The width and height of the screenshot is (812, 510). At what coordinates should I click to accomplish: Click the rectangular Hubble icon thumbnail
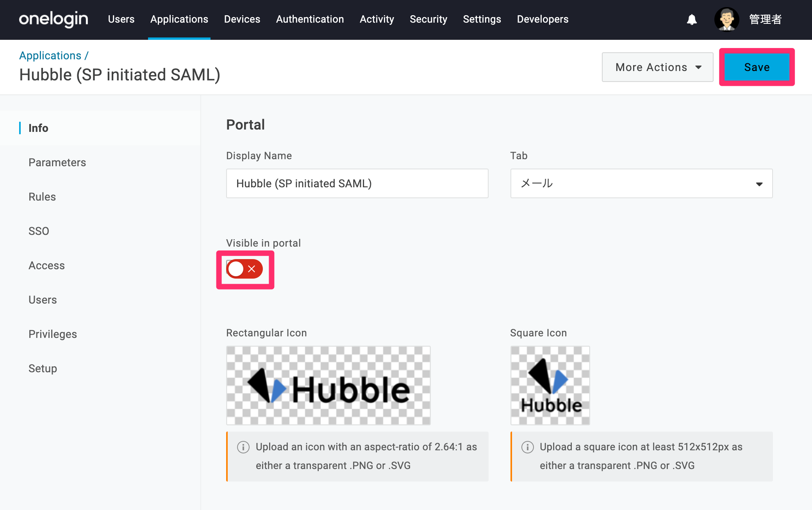point(328,386)
